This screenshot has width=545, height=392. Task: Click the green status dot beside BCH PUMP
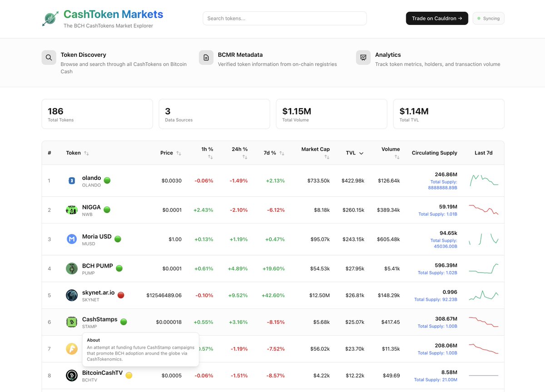click(x=119, y=268)
